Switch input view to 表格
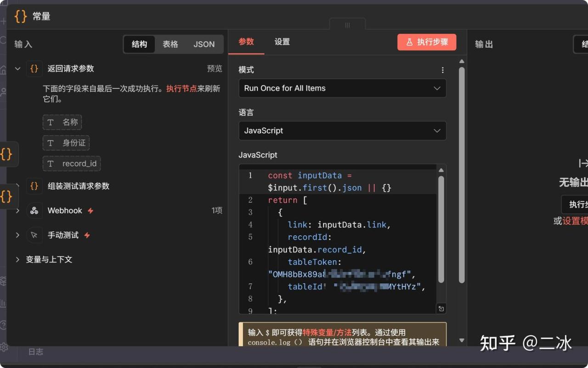 click(x=170, y=44)
